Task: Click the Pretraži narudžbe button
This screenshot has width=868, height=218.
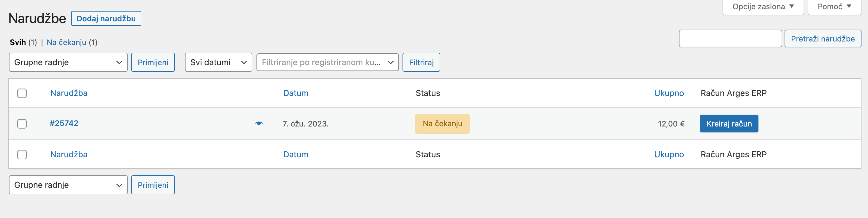Action: tap(823, 38)
